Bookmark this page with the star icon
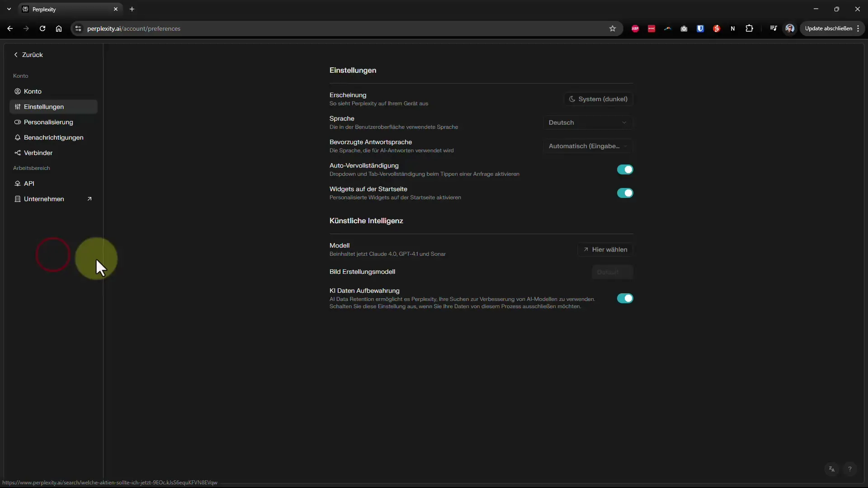Screen dimensions: 868x488 click(613, 28)
